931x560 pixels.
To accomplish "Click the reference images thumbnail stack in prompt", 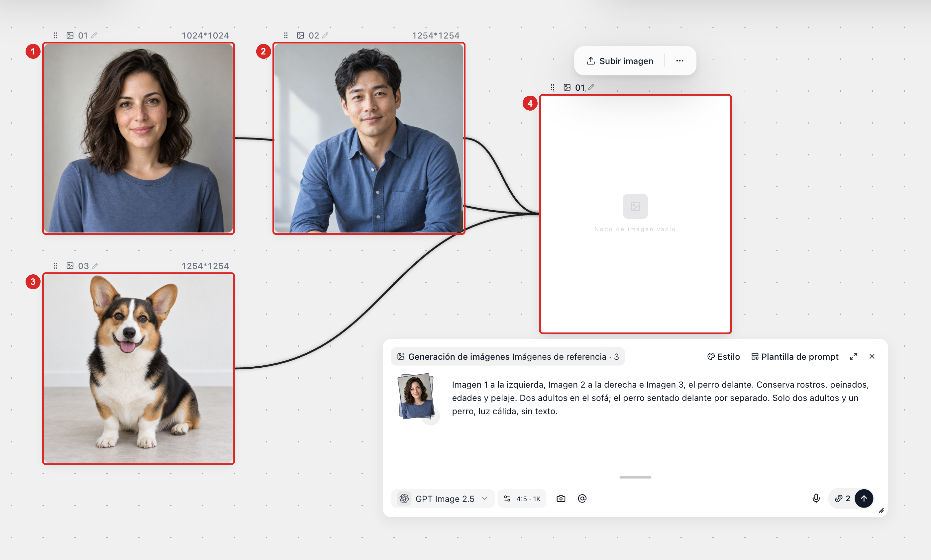I will pyautogui.click(x=416, y=397).
